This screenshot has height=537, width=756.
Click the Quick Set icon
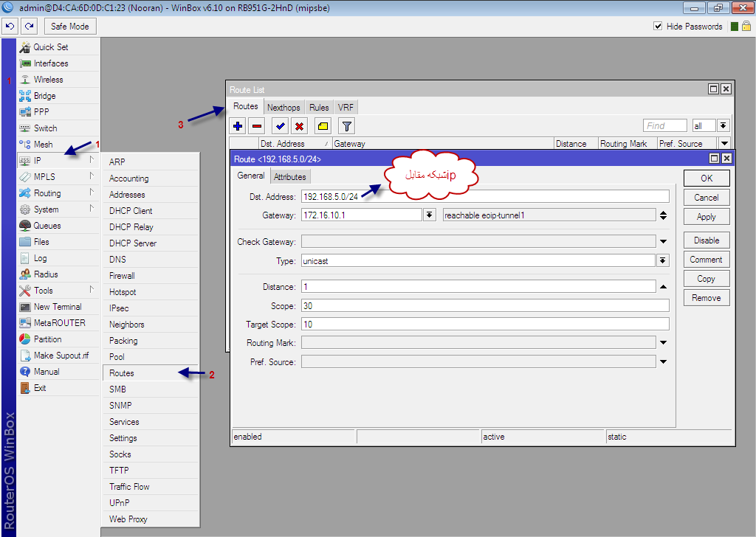coord(25,47)
